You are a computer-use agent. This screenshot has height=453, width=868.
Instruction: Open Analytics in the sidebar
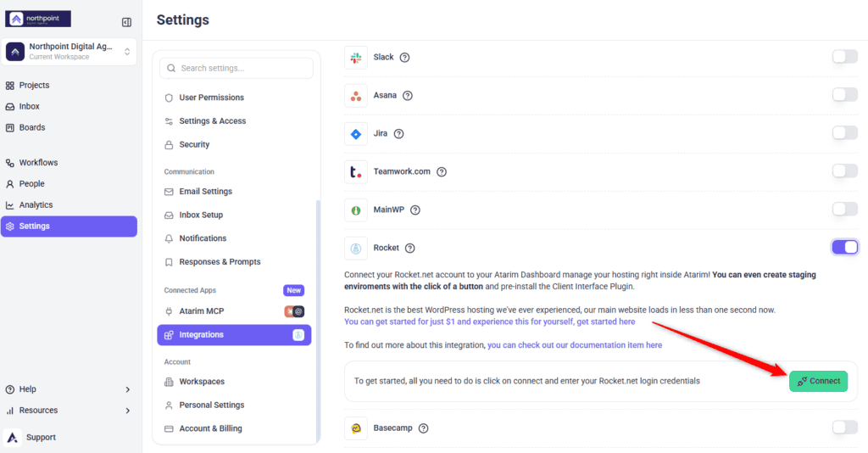click(36, 205)
